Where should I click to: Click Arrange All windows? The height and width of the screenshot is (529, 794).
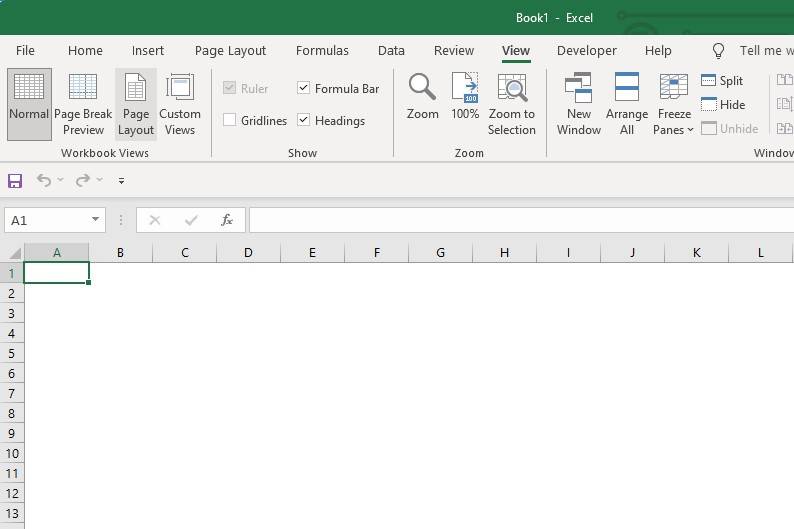click(627, 104)
